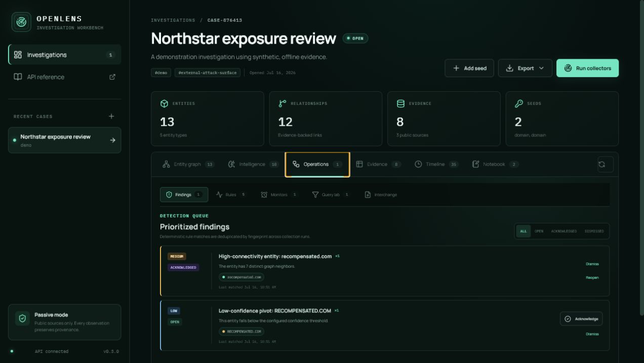Add a new case with plus icon

pos(111,116)
